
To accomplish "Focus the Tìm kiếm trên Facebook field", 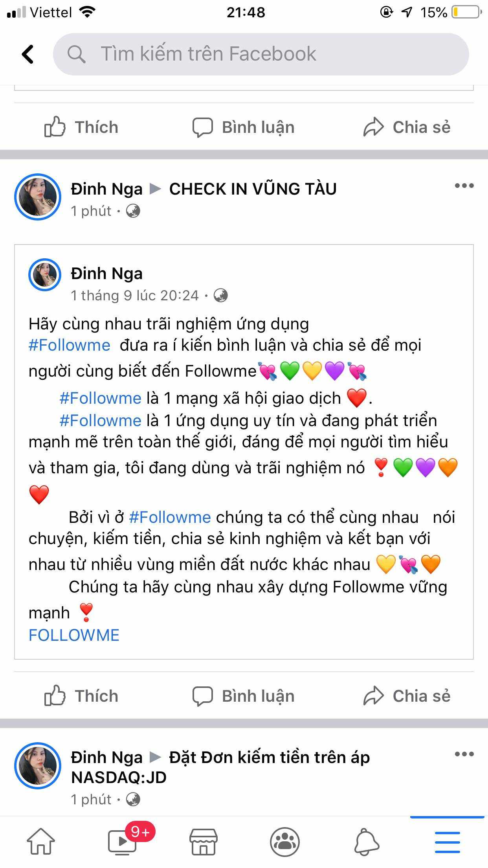I will pyautogui.click(x=261, y=54).
